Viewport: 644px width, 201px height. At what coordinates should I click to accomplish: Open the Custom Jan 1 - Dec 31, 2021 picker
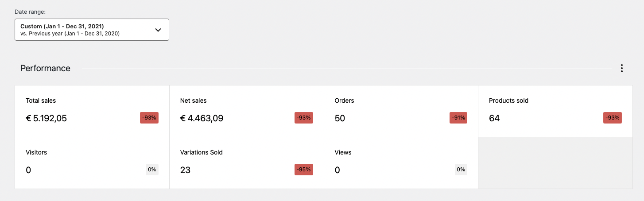coord(92,30)
